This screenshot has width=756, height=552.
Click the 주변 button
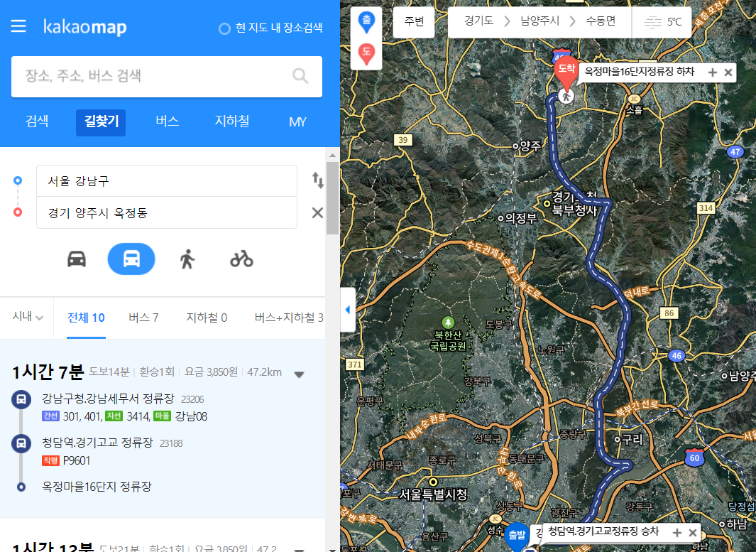coord(414,22)
